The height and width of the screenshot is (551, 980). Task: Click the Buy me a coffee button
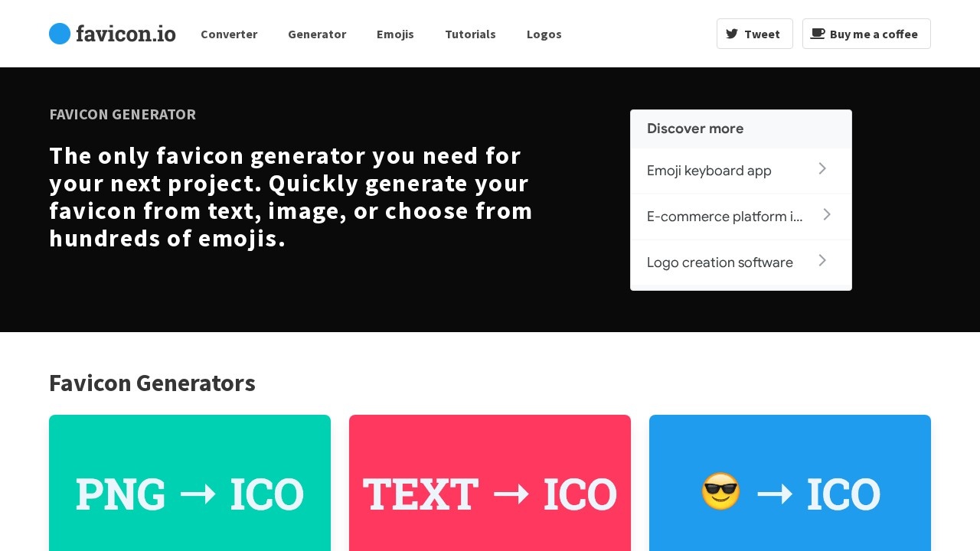(867, 34)
